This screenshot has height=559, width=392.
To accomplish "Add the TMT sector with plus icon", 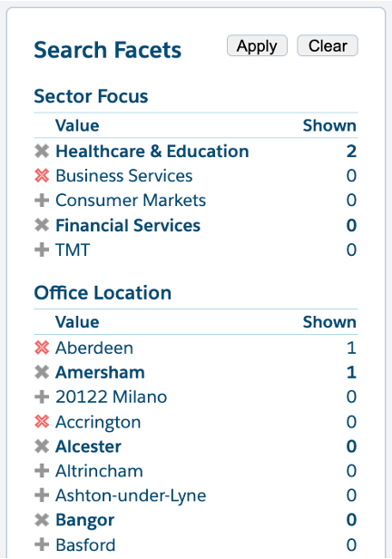I will (x=42, y=250).
